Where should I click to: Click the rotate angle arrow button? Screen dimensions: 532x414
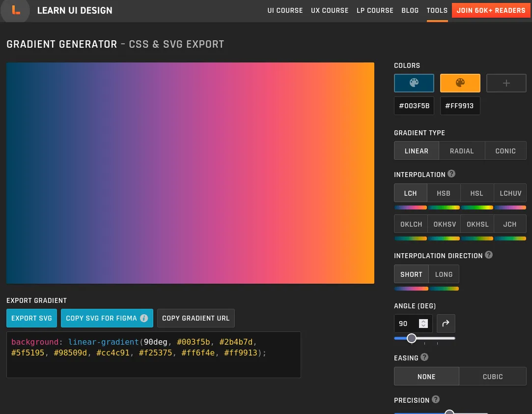[446, 324]
